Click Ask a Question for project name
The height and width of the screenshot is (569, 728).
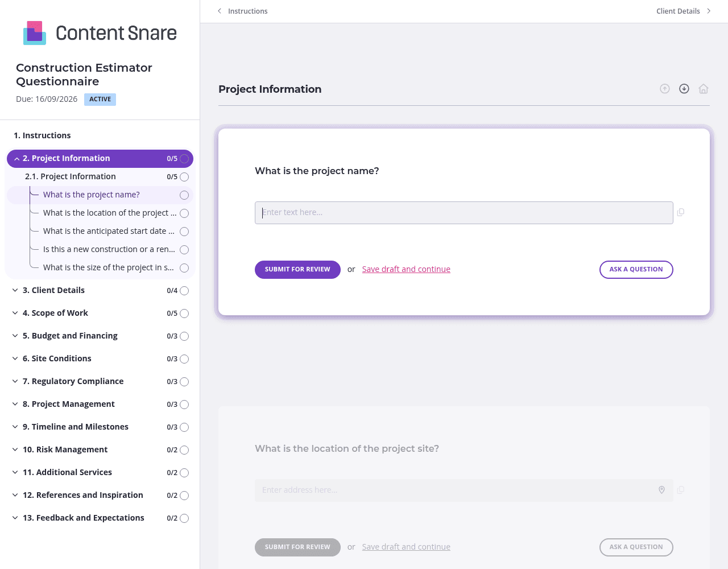point(636,270)
